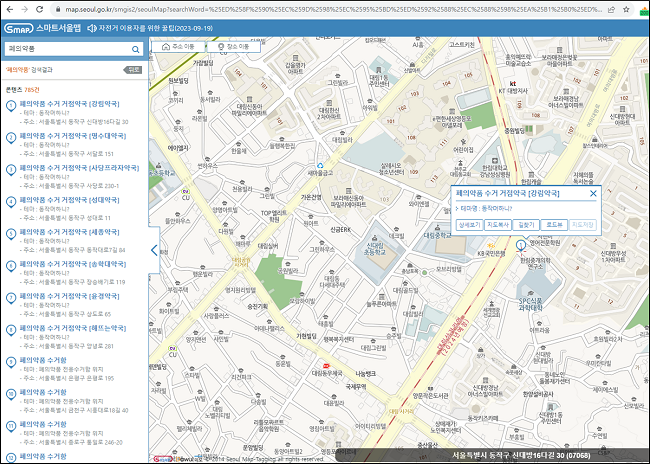Open 로드뷰 from the popup
Viewport: 650px width, 464px height.
554,225
